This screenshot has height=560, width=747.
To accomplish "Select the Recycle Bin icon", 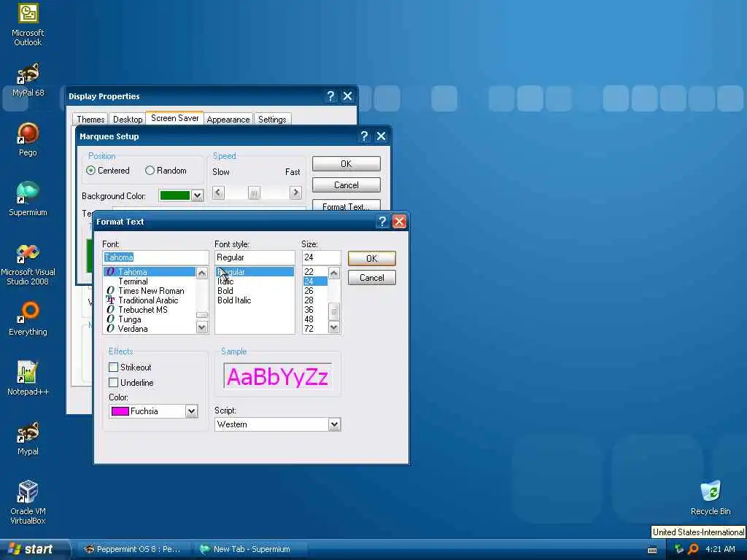I will click(711, 498).
